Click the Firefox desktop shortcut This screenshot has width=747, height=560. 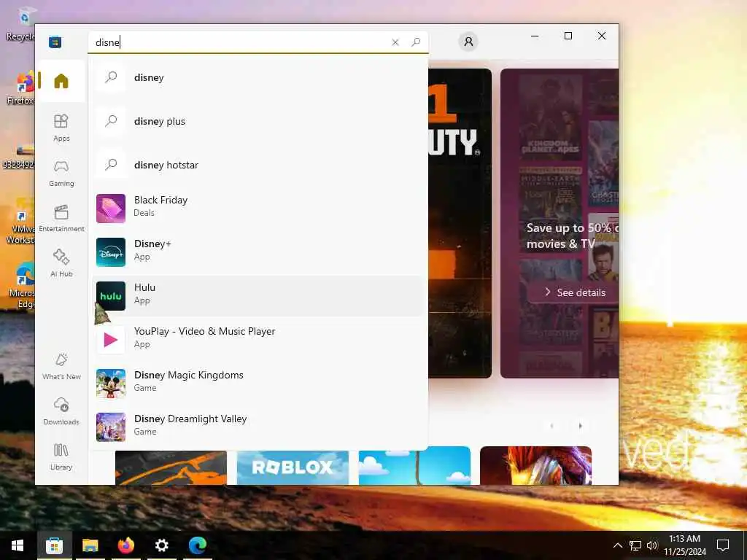point(20,88)
